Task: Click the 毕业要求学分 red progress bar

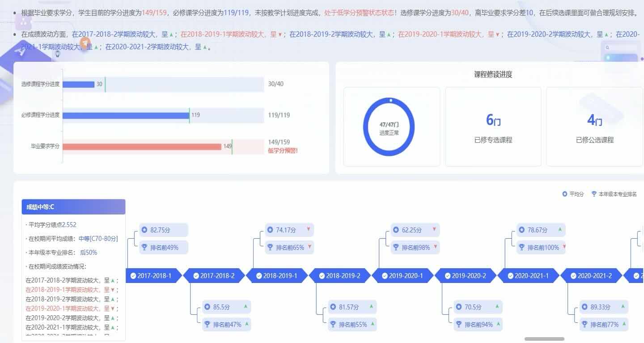Action: point(142,146)
